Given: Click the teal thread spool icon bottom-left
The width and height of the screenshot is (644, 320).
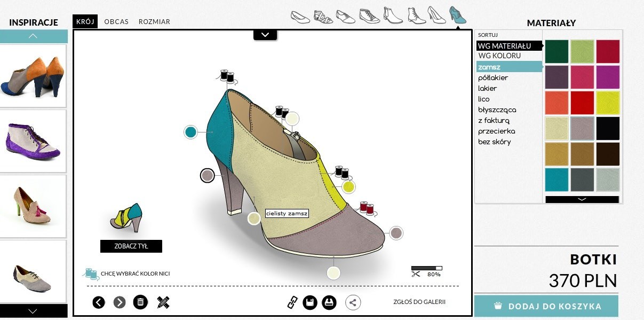Looking at the screenshot, I should click(x=90, y=274).
